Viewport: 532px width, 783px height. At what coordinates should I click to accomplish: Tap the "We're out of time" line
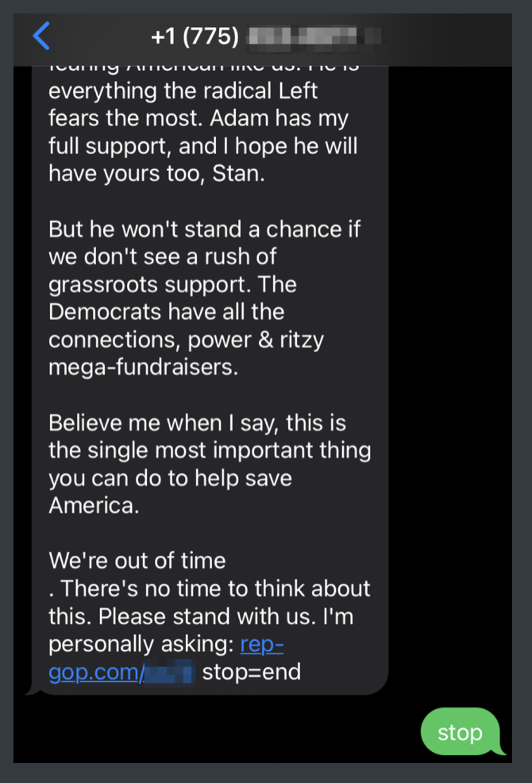click(x=137, y=561)
